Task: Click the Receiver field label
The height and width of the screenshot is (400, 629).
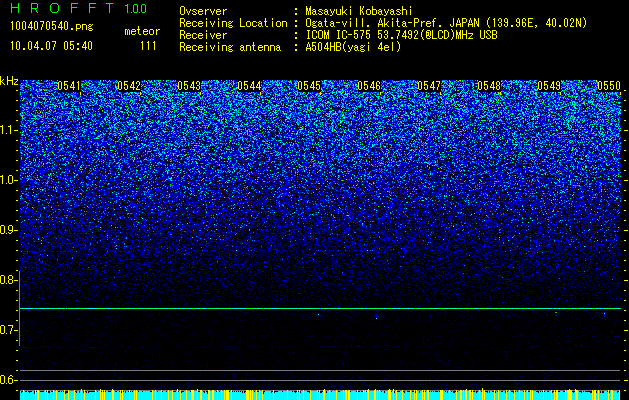Action: tap(203, 35)
